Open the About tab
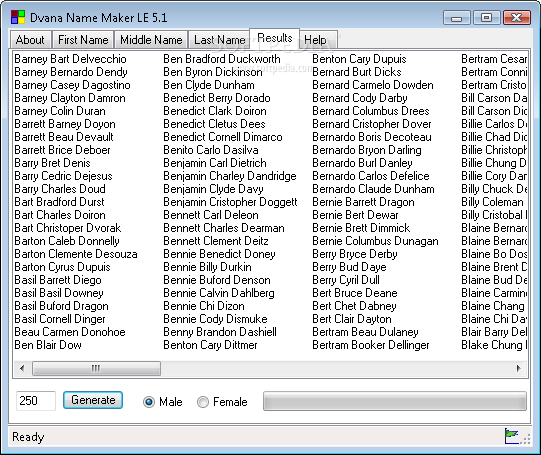This screenshot has height=455, width=541. (x=30, y=40)
